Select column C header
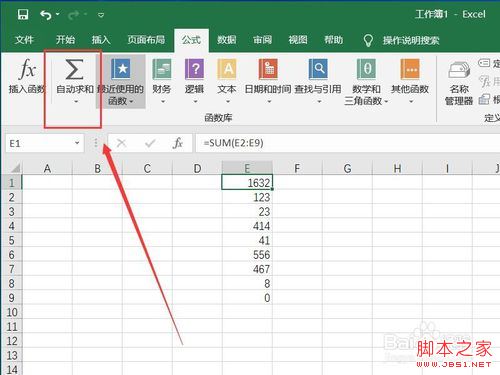 147,168
